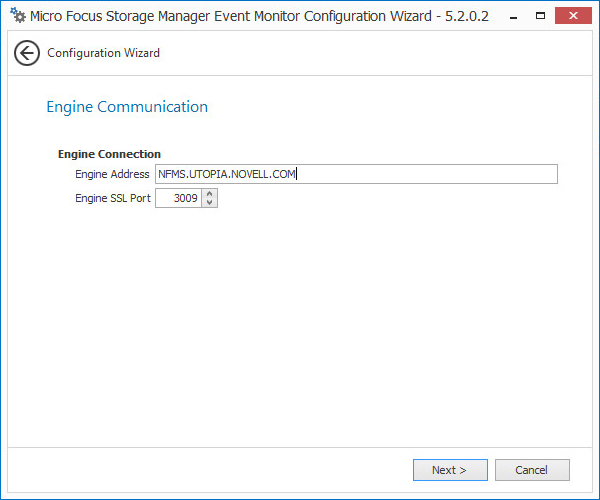The height and width of the screenshot is (500, 600).
Task: Increase the Engine SSL Port value
Action: coord(209,194)
